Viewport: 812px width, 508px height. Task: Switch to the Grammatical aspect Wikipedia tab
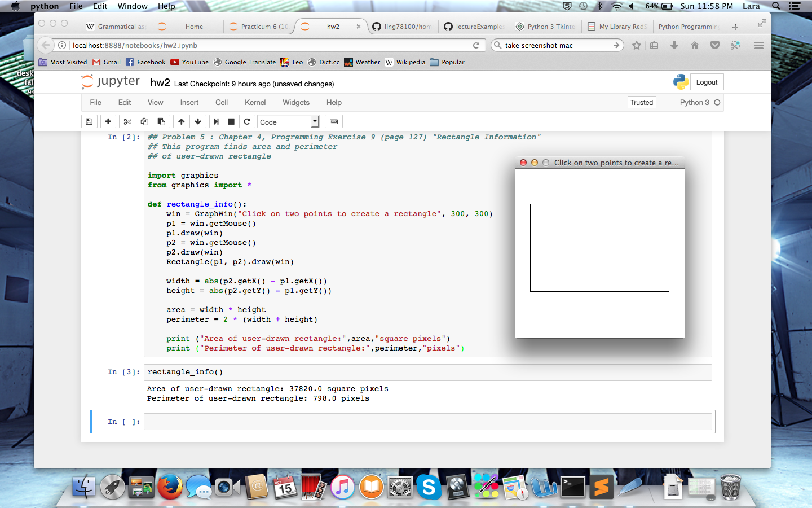116,27
